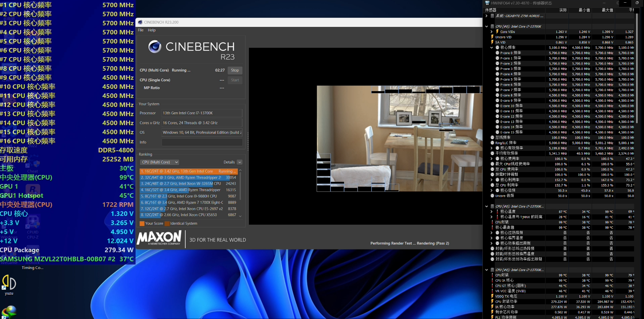Click the Core VIDs lightning bolt icon

point(497,32)
